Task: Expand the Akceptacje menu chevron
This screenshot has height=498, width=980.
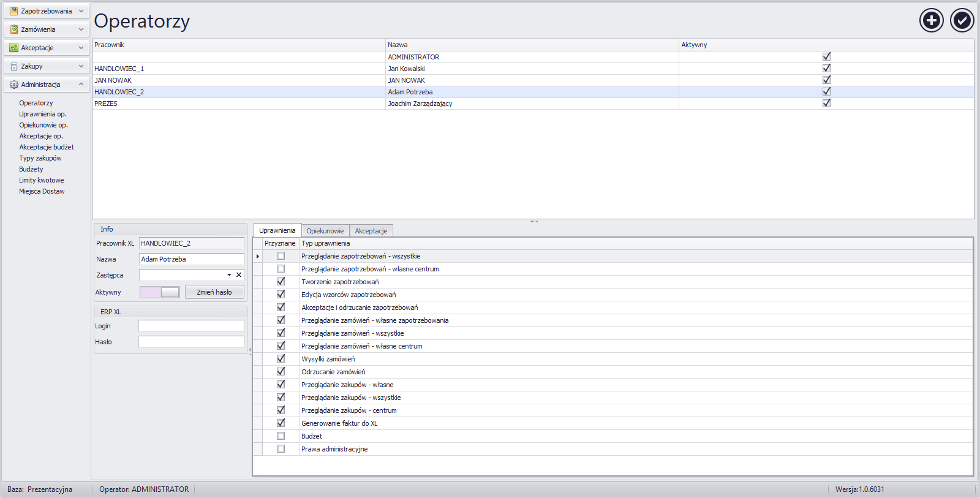Action: point(81,48)
